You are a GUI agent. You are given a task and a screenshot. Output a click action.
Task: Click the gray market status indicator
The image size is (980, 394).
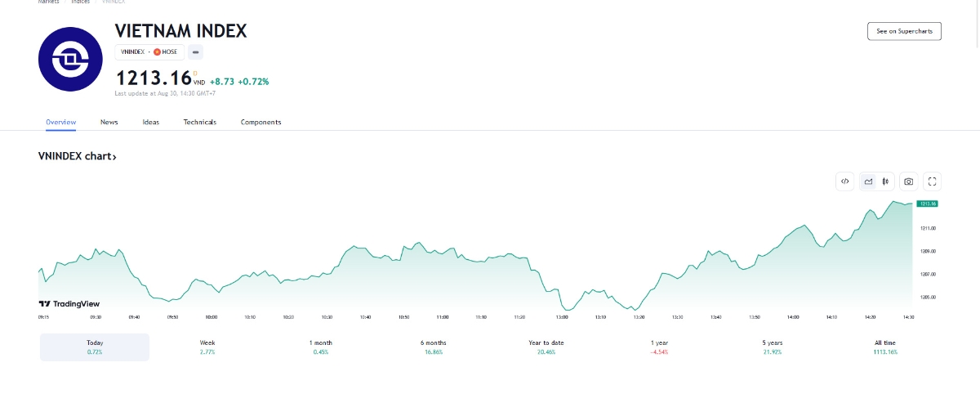point(195,51)
